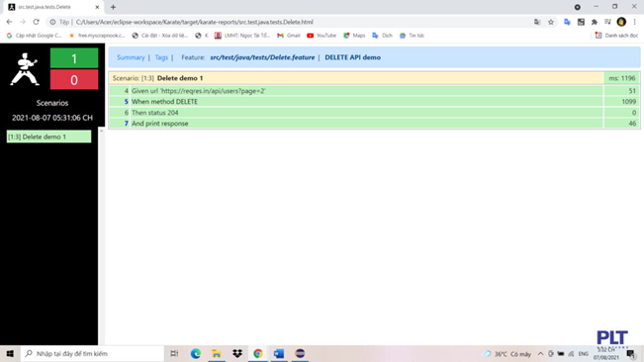This screenshot has width=644, height=362.
Task: Show hidden system tray icons chevron
Action: click(x=540, y=353)
